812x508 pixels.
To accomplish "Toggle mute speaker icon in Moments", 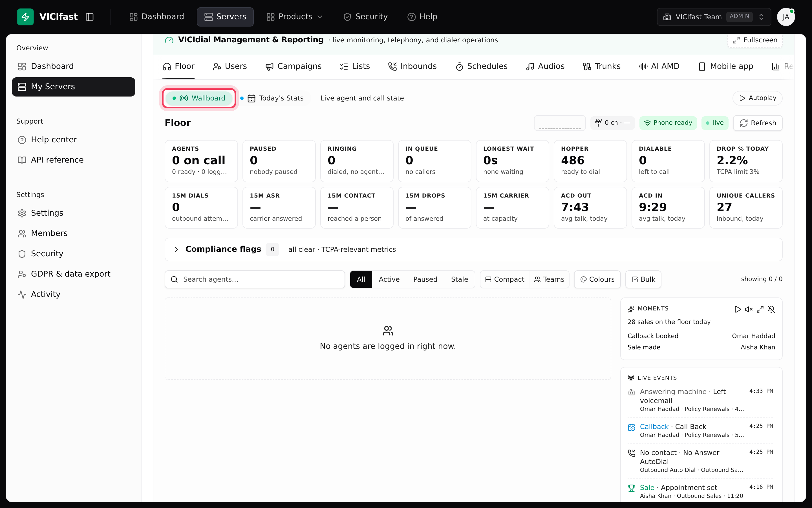I will tap(749, 309).
